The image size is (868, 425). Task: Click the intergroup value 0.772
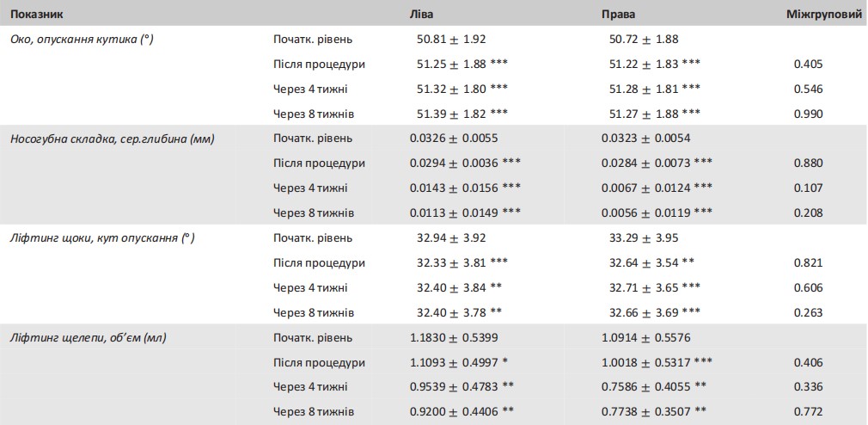coord(809,413)
